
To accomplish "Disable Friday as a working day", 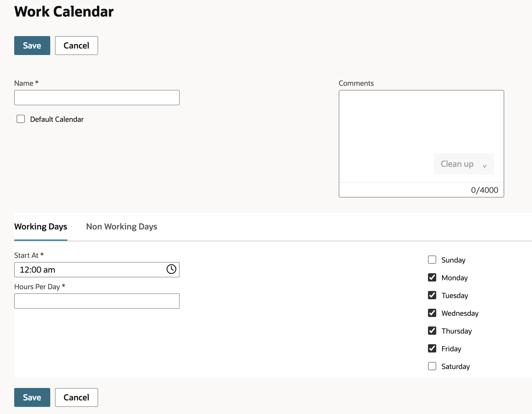I will point(432,348).
